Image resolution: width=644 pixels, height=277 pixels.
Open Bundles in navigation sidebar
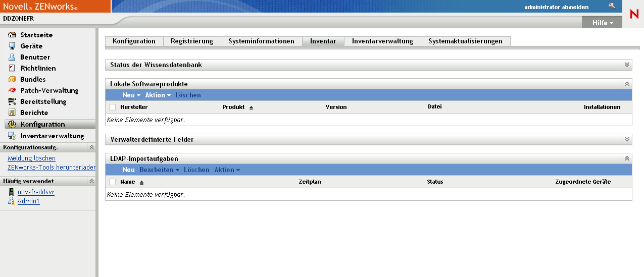pos(33,79)
